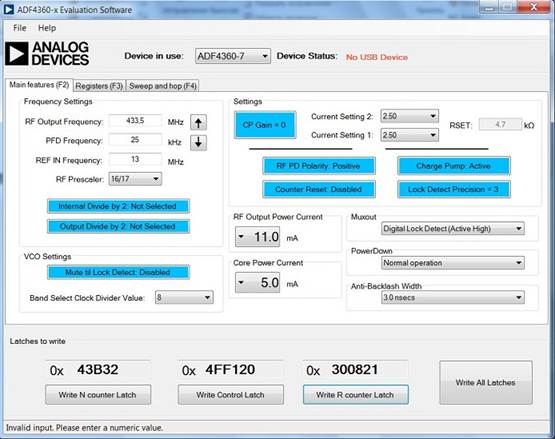Toggle the CP Gain = 0 button
This screenshot has width=555, height=439.
(264, 125)
